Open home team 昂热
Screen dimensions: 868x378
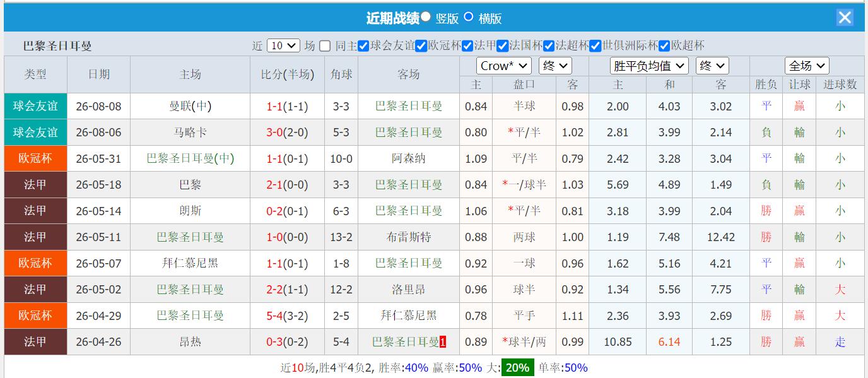pos(190,342)
